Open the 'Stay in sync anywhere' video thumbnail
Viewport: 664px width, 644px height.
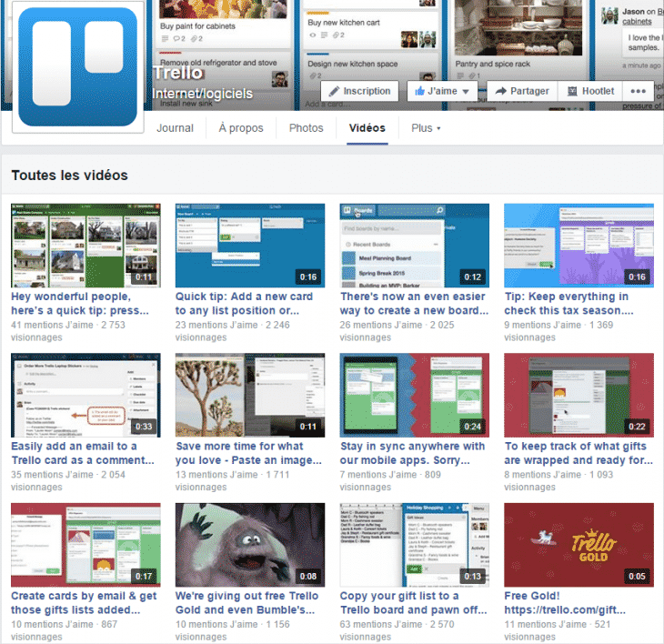415,395
